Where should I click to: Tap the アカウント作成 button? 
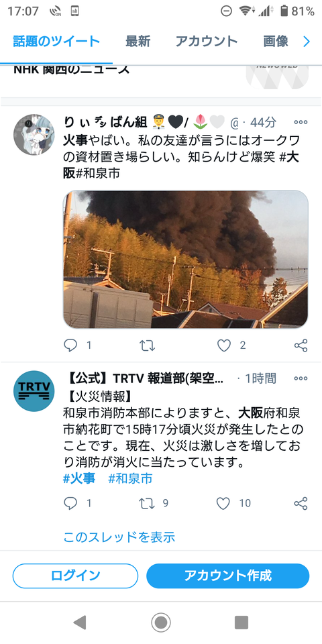[x=228, y=576]
